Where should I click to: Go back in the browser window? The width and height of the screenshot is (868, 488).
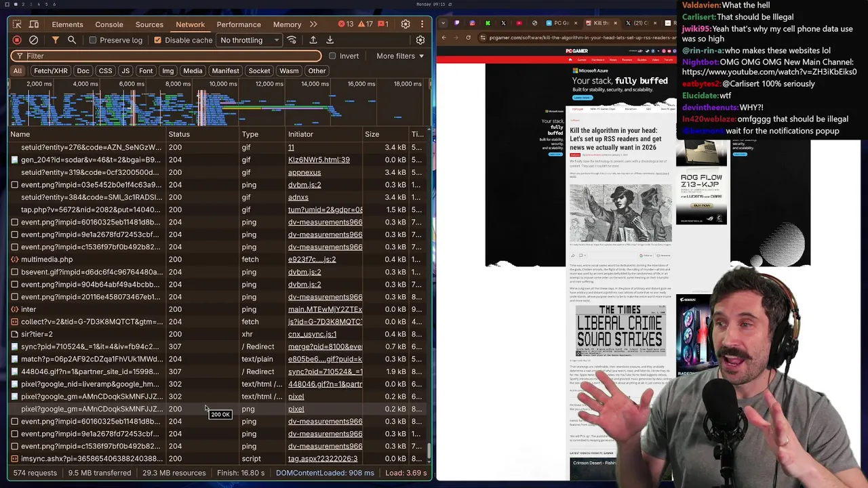[x=443, y=37]
